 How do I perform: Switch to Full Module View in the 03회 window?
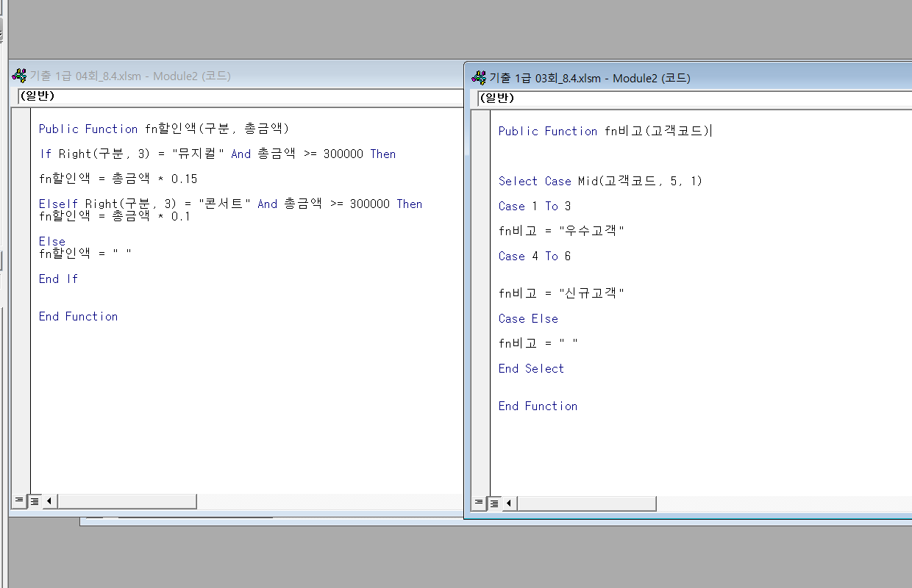494,503
